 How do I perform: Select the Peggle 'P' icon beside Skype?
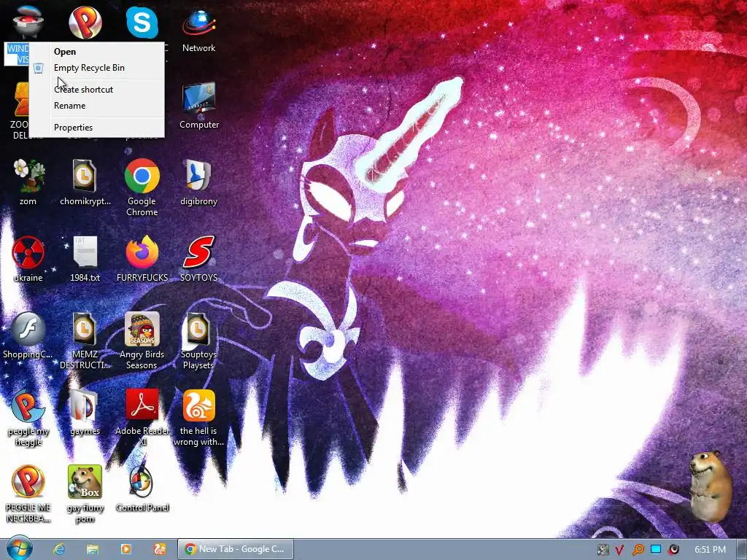click(85, 22)
